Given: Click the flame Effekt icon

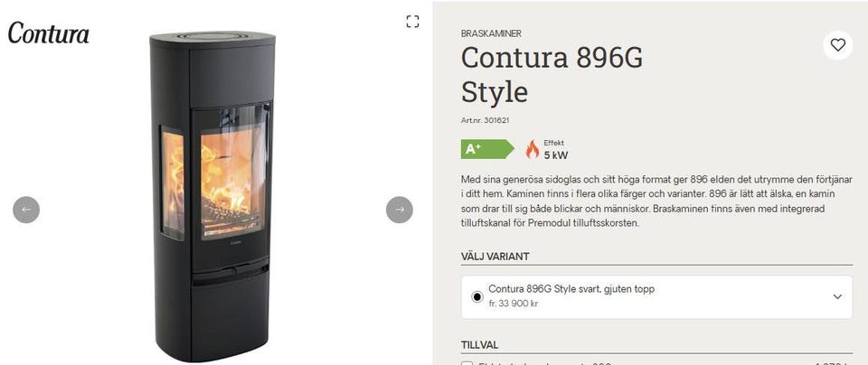Looking at the screenshot, I should [x=532, y=149].
